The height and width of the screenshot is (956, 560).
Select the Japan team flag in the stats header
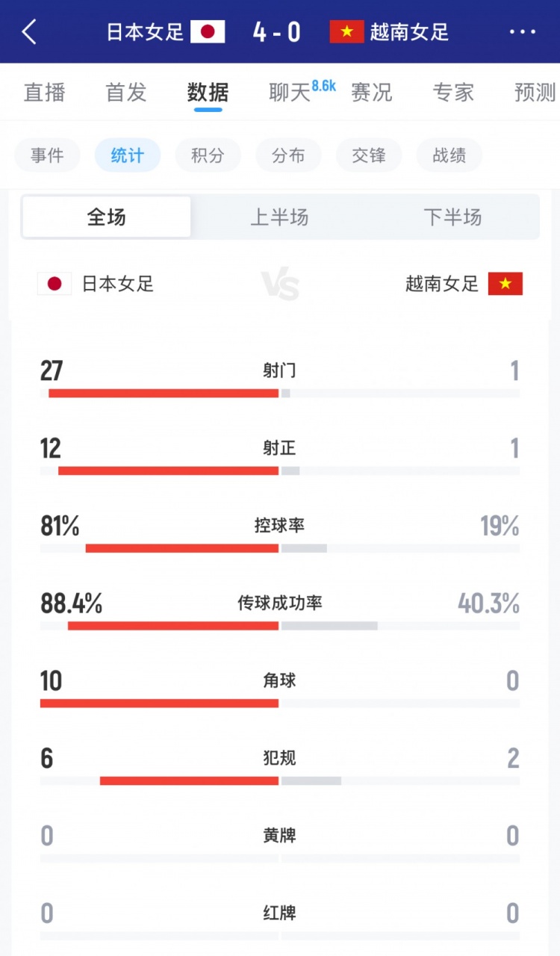(x=53, y=284)
